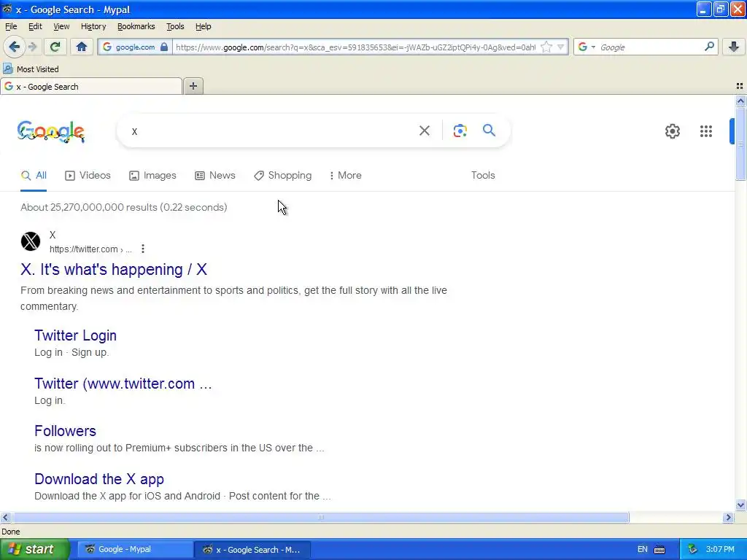Open the View menu
Image resolution: width=747 pixels, height=560 pixels.
61,26
